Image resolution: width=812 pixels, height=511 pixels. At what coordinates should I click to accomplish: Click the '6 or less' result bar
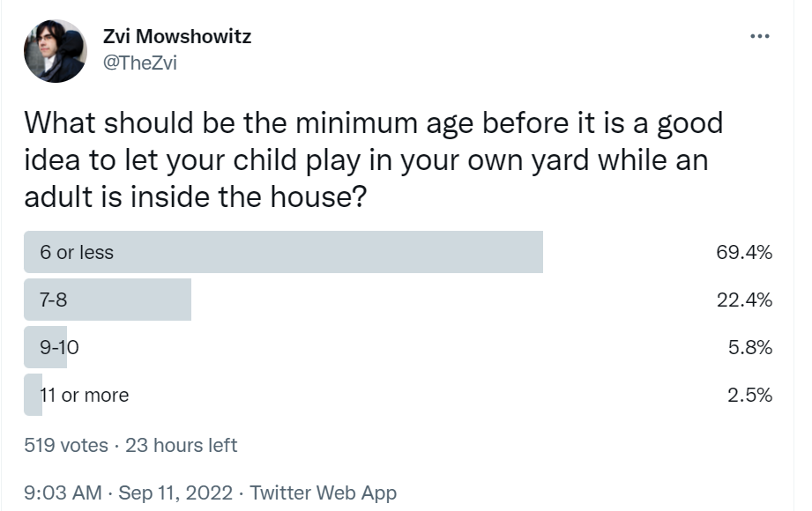point(283,252)
